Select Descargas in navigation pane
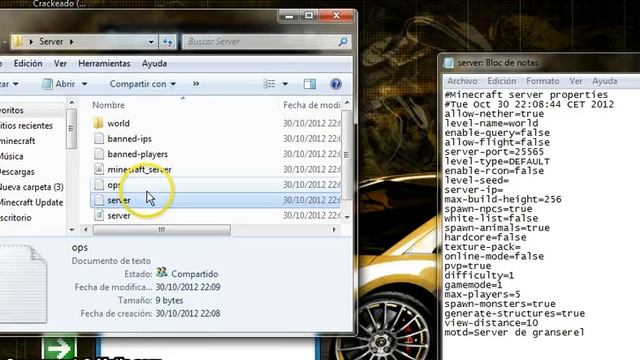 [17, 172]
